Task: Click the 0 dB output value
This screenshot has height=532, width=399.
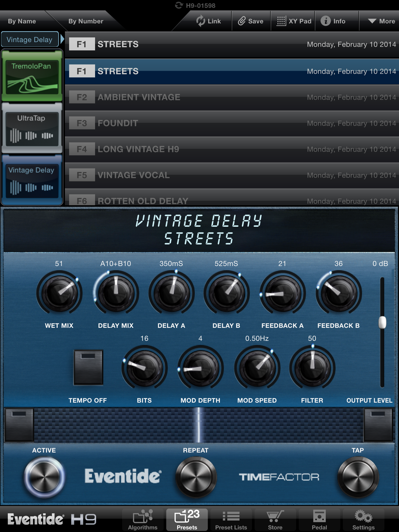Action: click(380, 263)
